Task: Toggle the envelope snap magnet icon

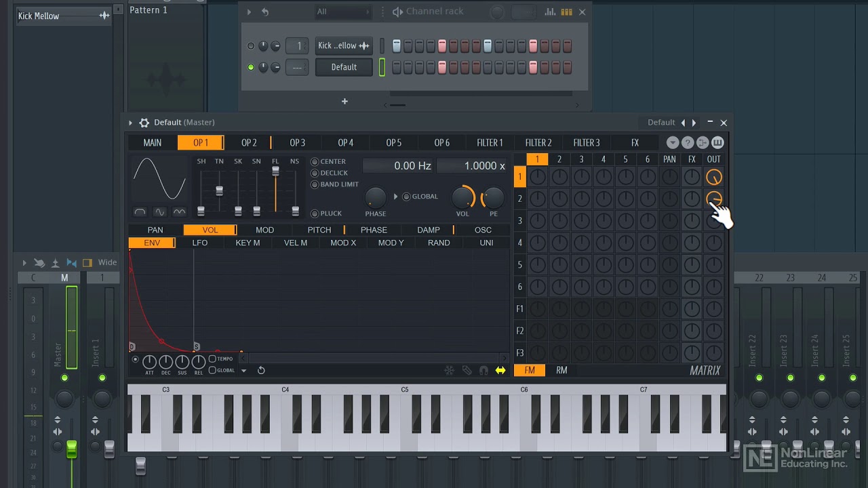Action: [x=484, y=370]
